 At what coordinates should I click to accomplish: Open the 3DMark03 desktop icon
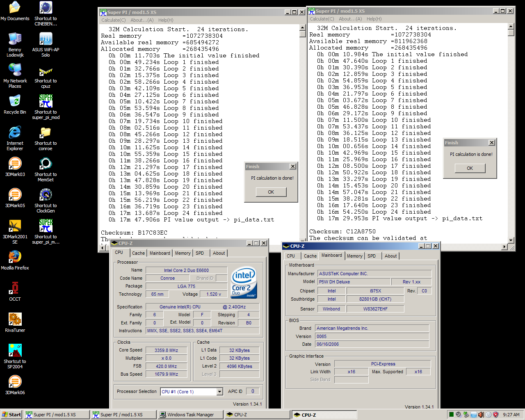[x=15, y=164]
